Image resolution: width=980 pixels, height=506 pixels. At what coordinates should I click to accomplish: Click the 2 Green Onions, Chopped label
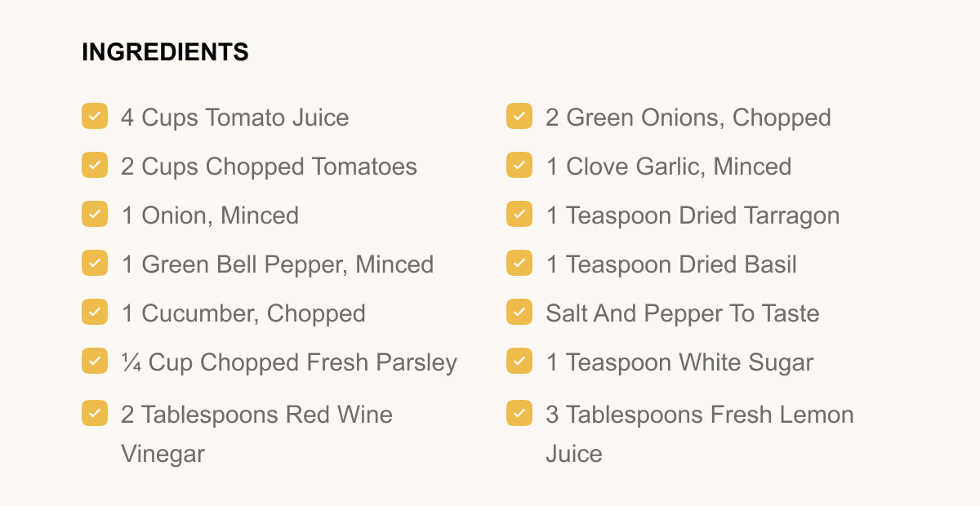click(688, 118)
